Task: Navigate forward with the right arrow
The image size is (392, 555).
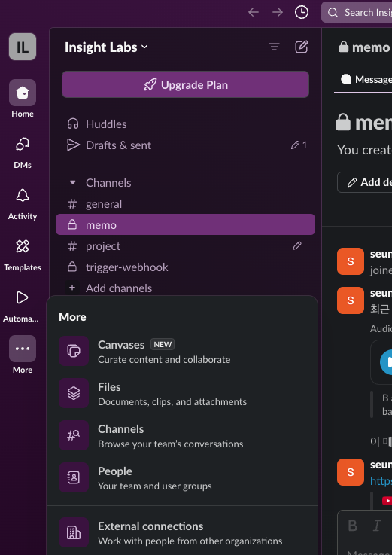Action: [278, 12]
